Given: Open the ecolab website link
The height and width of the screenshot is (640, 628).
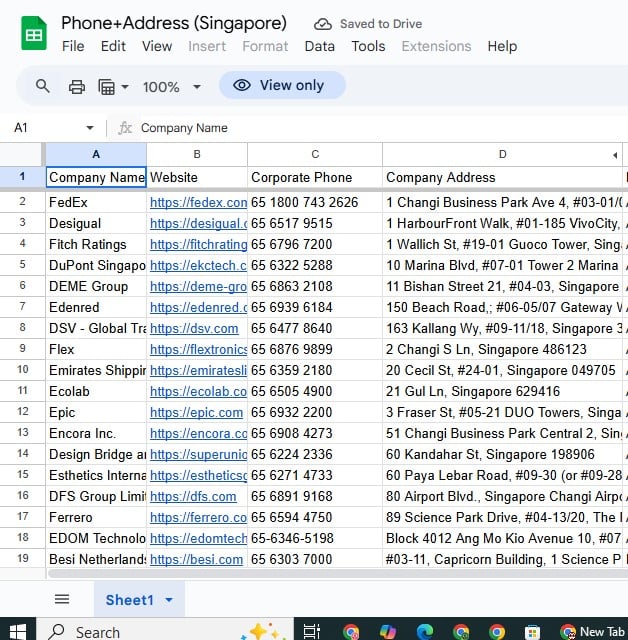Looking at the screenshot, I should (x=198, y=391).
